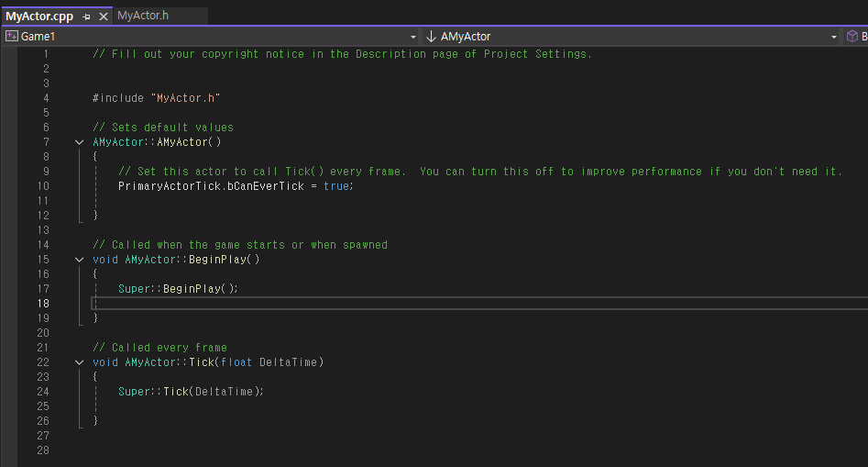
Task: Close the MyActor.cpp tab
Action: tap(103, 17)
